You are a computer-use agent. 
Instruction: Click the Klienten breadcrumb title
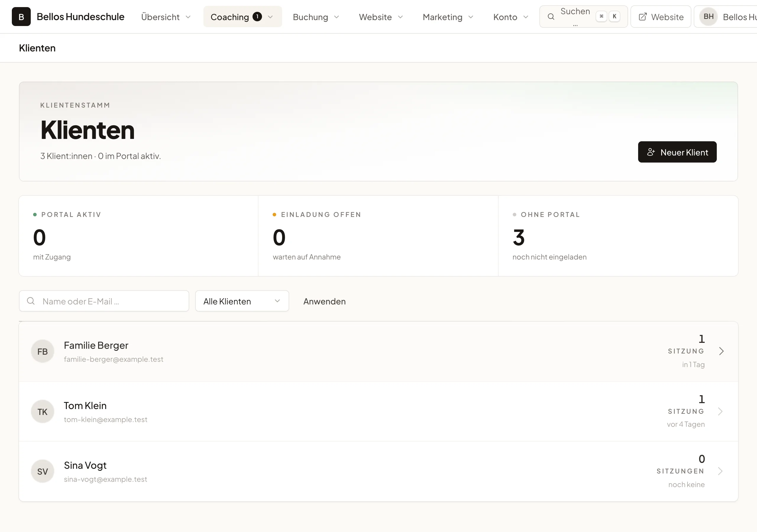[37, 48]
